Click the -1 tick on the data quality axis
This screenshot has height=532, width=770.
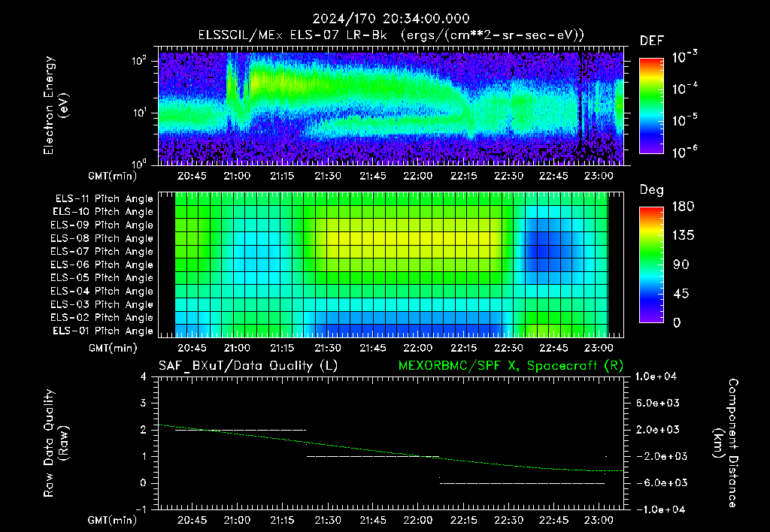[141, 509]
